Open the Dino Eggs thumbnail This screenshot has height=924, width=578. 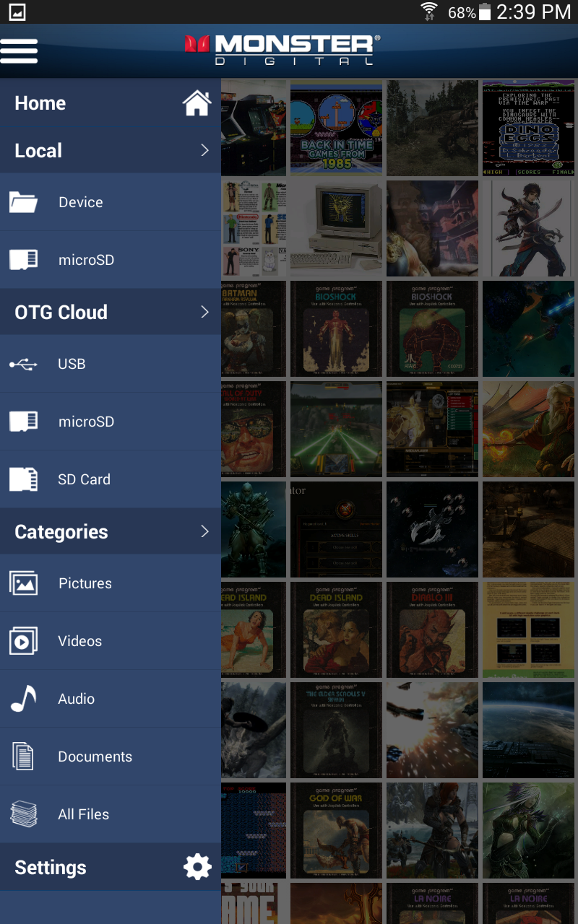(528, 128)
